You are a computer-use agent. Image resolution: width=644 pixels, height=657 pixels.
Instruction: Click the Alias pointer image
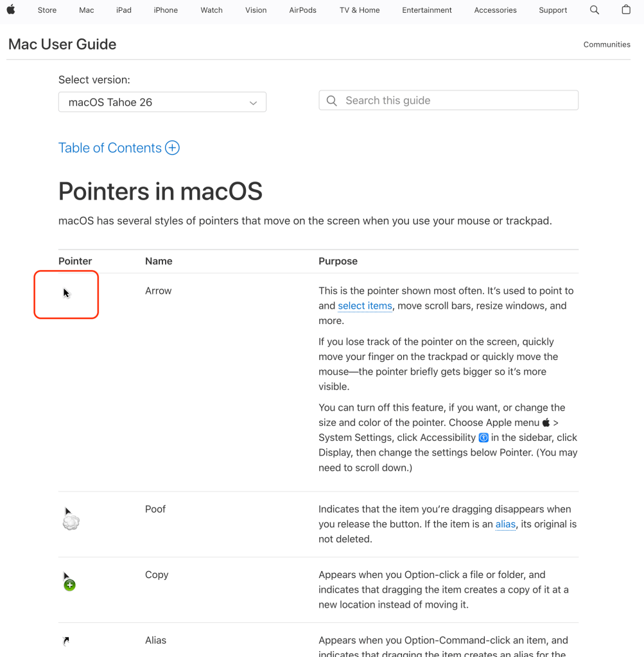pyautogui.click(x=65, y=640)
